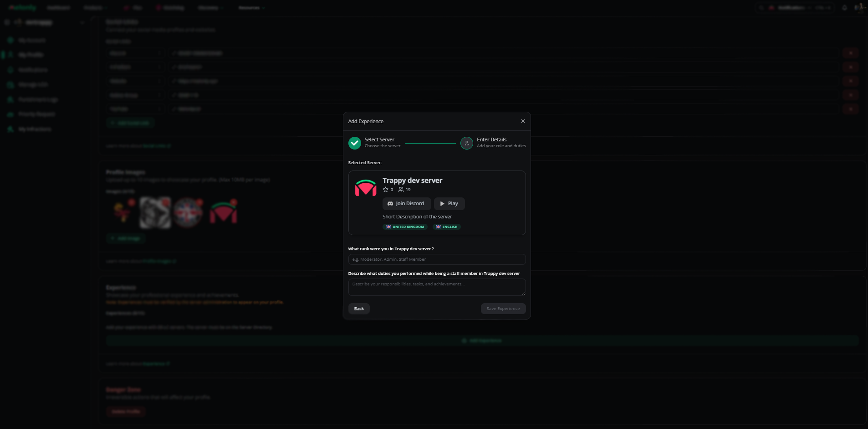Select the UK flag profile image thumbnail
Screen dimensions: 868x429
[x=188, y=213]
